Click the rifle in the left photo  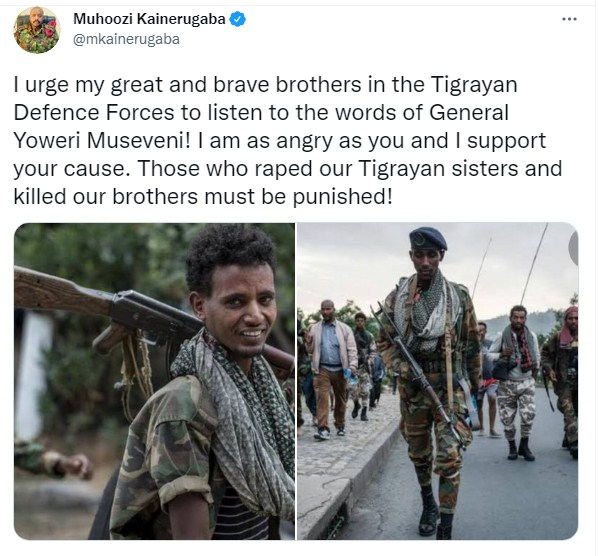coord(115,310)
